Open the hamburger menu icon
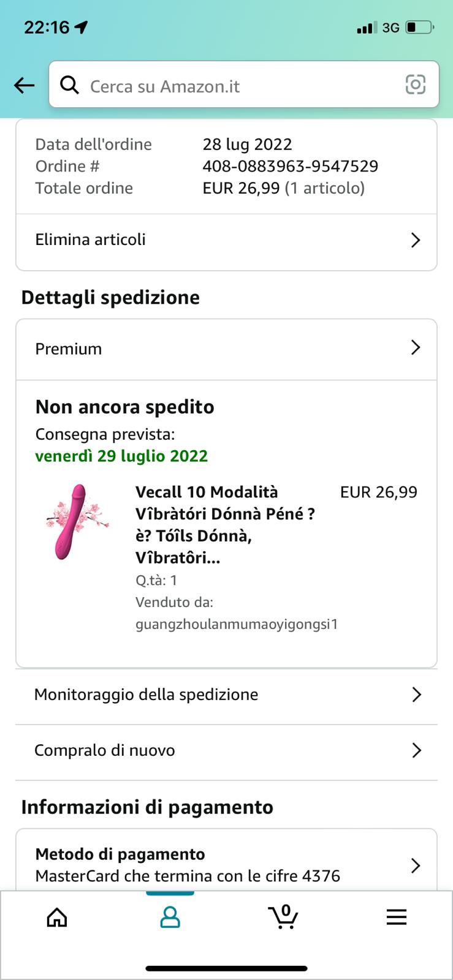 (x=396, y=917)
